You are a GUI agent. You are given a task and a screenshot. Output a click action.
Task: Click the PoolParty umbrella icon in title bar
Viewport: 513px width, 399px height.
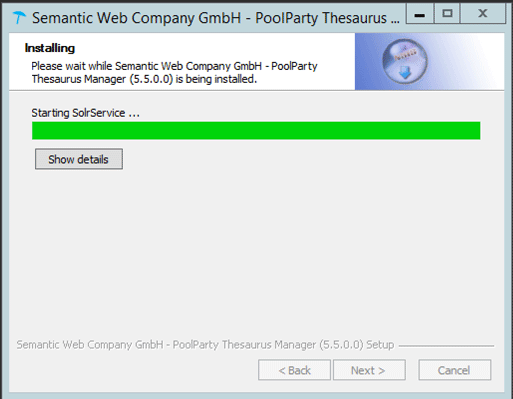coord(19,18)
